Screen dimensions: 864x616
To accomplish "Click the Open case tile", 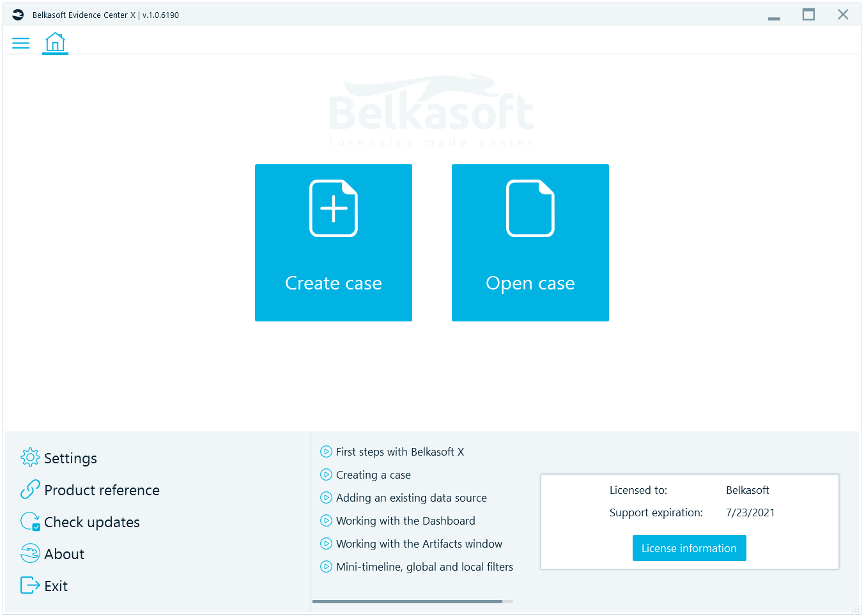I will coord(530,243).
